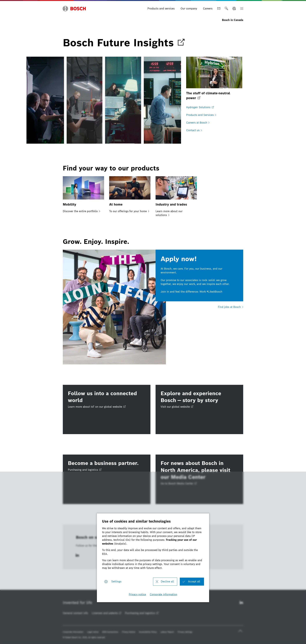Image resolution: width=306 pixels, height=644 pixels.
Task: Open 'The stuff of climate-neutral power' article
Action: (208, 95)
